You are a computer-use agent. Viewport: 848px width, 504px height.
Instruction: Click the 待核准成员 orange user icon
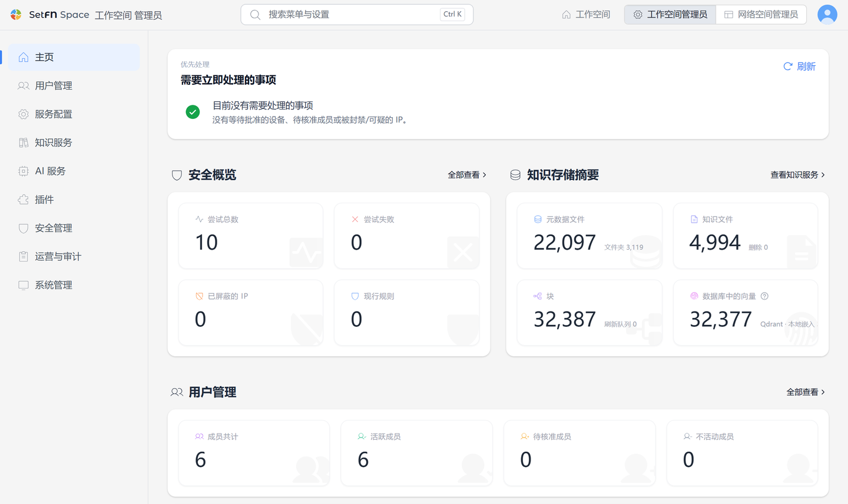525,437
